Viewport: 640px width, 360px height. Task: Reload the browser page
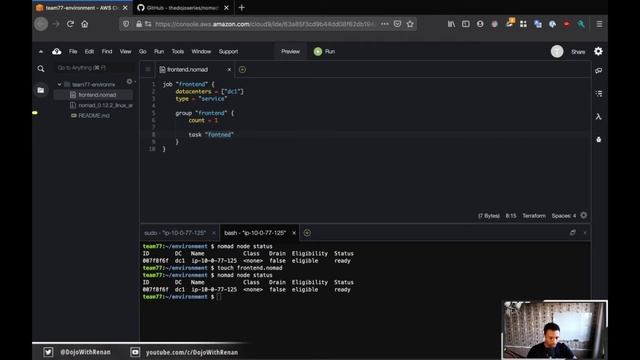point(70,24)
